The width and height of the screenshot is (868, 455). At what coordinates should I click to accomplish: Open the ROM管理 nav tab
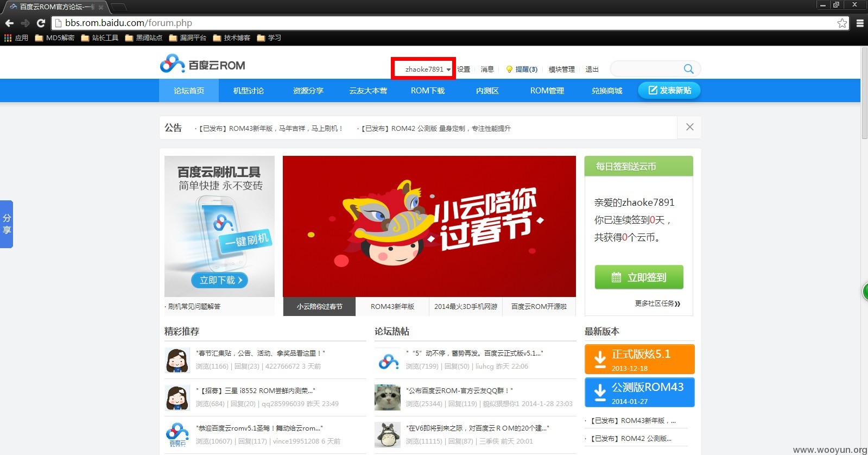point(547,91)
